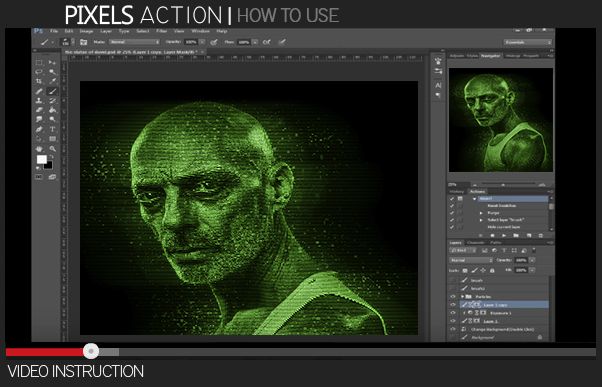Switch to the Navigator tab
This screenshot has height=387, width=602.
(x=491, y=56)
